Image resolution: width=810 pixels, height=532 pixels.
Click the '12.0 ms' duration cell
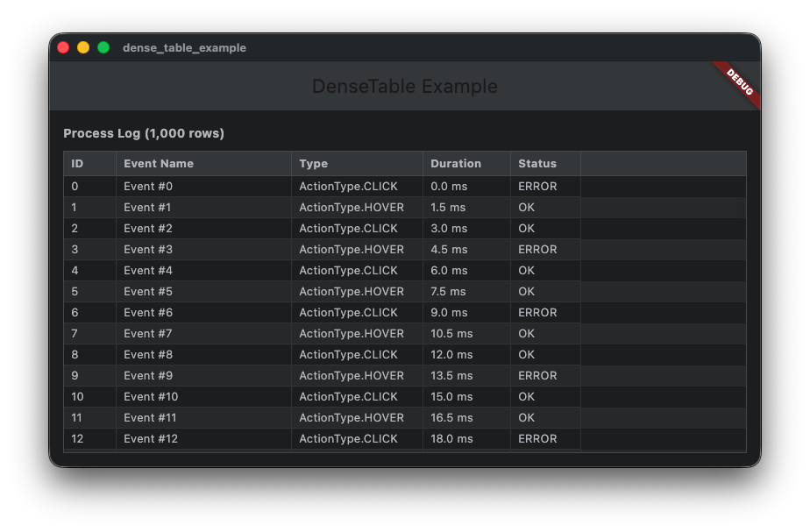466,355
